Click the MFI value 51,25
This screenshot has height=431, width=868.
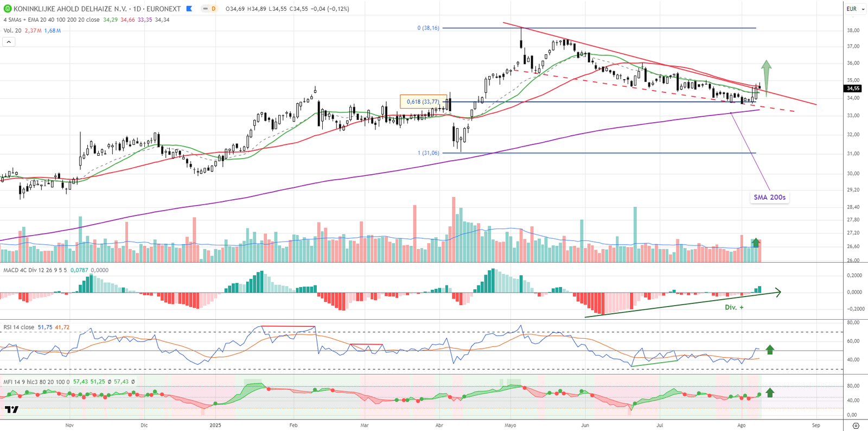coord(98,382)
